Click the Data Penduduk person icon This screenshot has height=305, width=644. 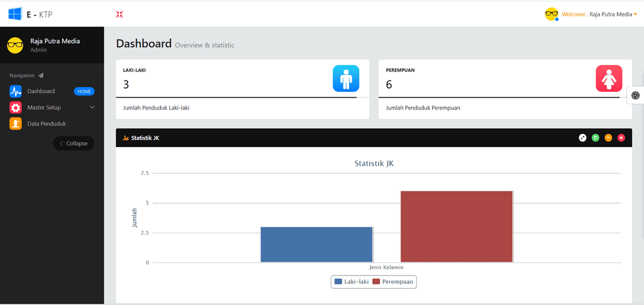click(x=16, y=123)
